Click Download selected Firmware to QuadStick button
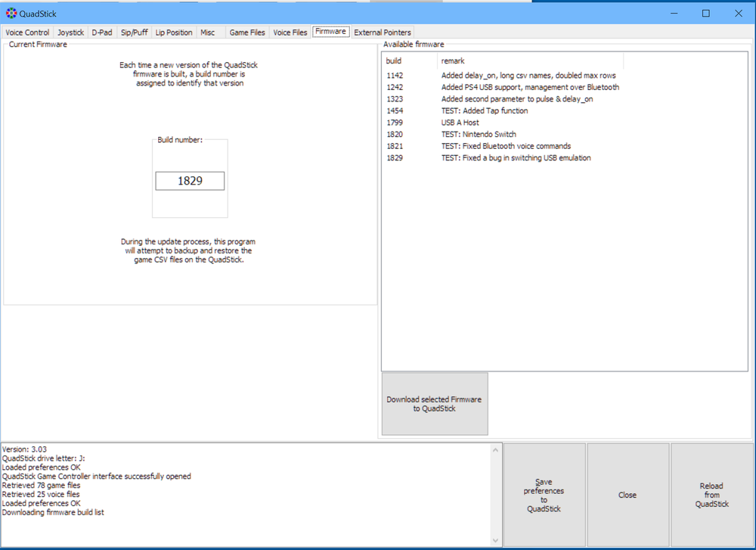Viewport: 756px width, 550px height. click(x=435, y=404)
